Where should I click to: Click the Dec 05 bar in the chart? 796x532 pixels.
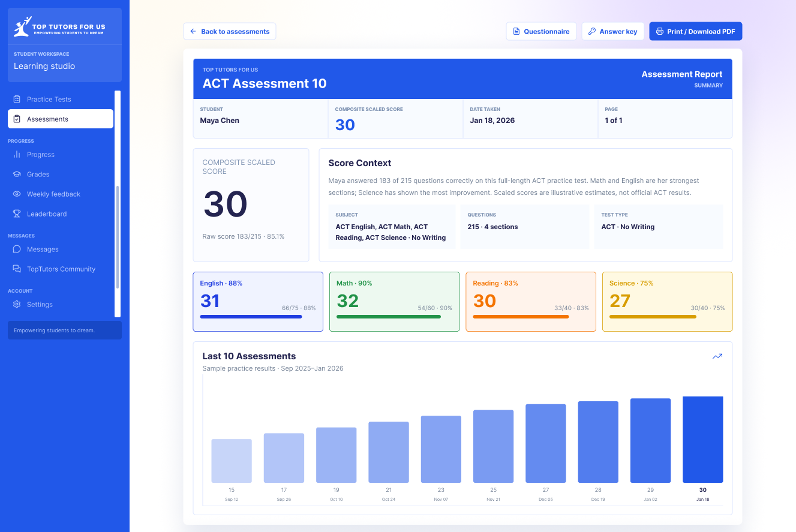pyautogui.click(x=546, y=443)
